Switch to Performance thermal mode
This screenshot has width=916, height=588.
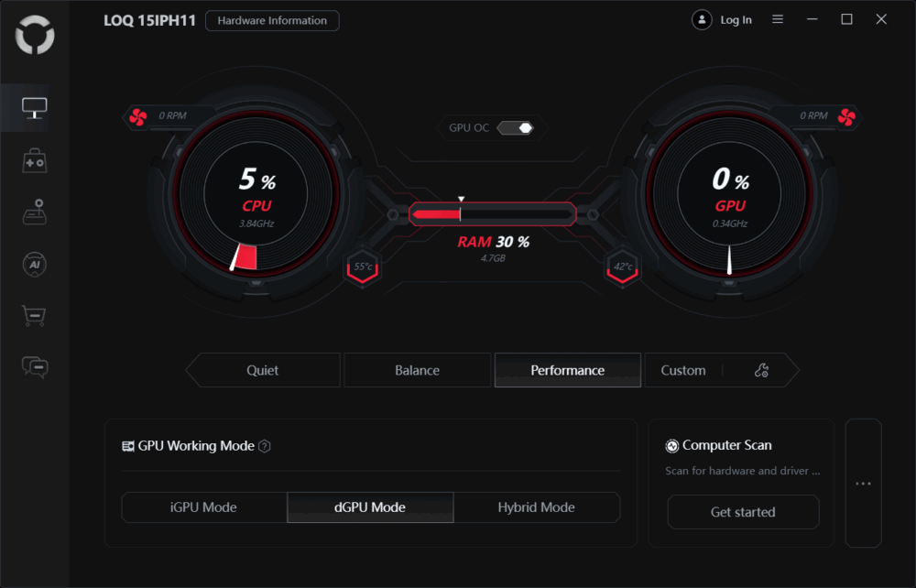click(567, 370)
